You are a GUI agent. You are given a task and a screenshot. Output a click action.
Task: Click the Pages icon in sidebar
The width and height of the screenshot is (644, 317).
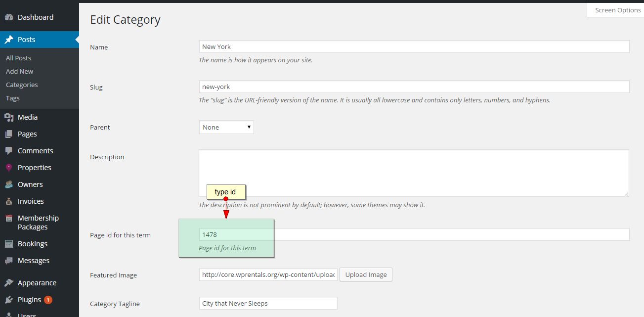pos(9,134)
